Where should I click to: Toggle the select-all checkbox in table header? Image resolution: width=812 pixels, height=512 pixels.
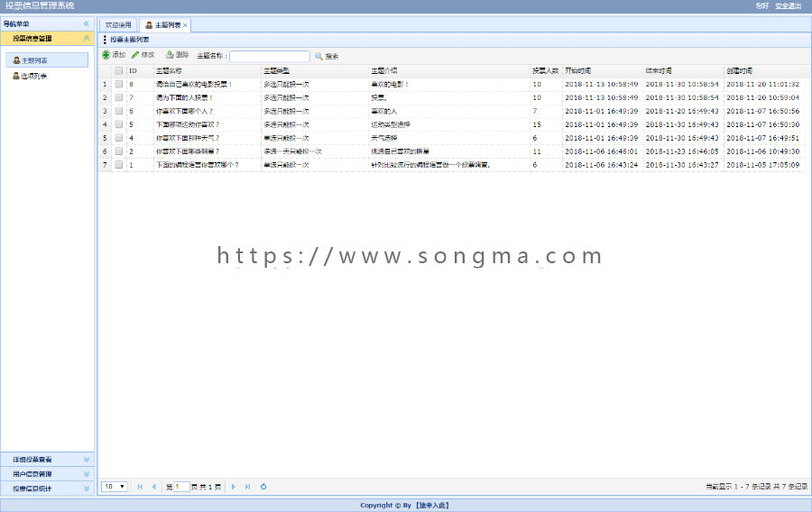118,71
